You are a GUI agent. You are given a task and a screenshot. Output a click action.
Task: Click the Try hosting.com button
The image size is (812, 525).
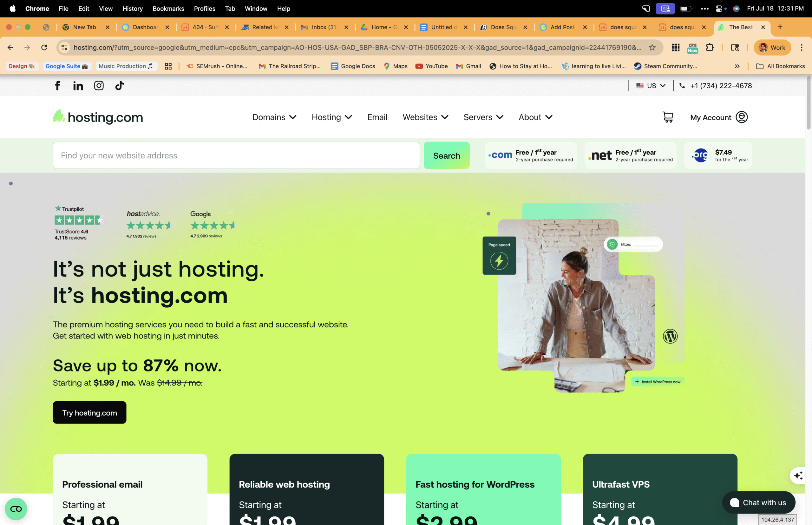click(x=89, y=412)
